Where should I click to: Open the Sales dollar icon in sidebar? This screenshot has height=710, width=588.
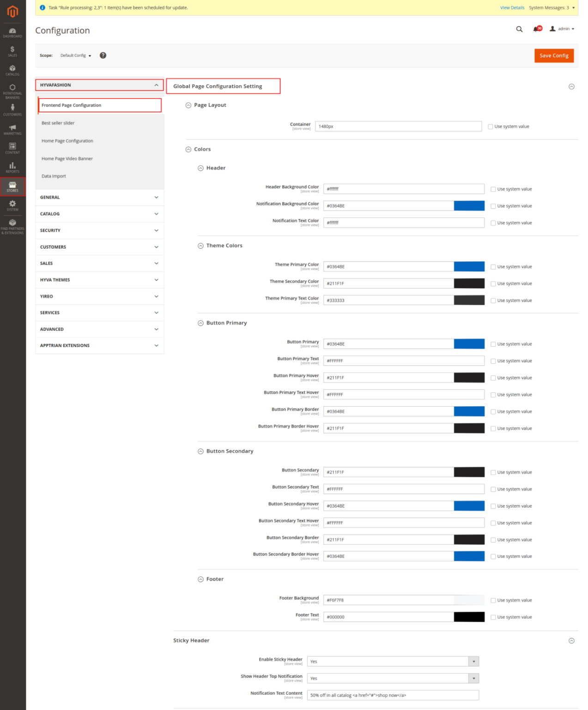click(12, 51)
